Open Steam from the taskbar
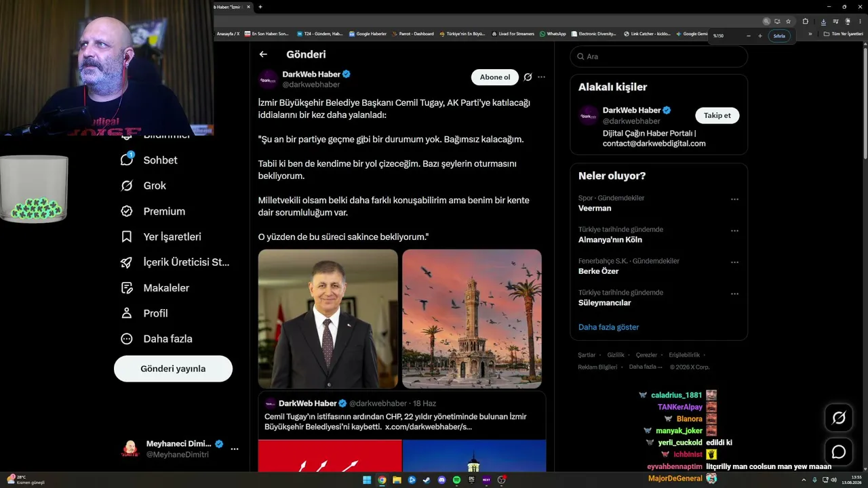Image resolution: width=868 pixels, height=488 pixels. pos(427,480)
